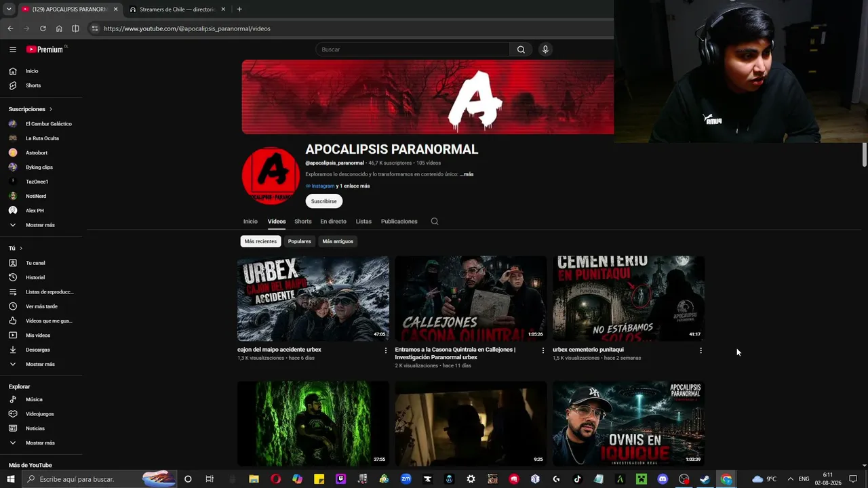Go back with the browser back arrow

[x=10, y=28]
